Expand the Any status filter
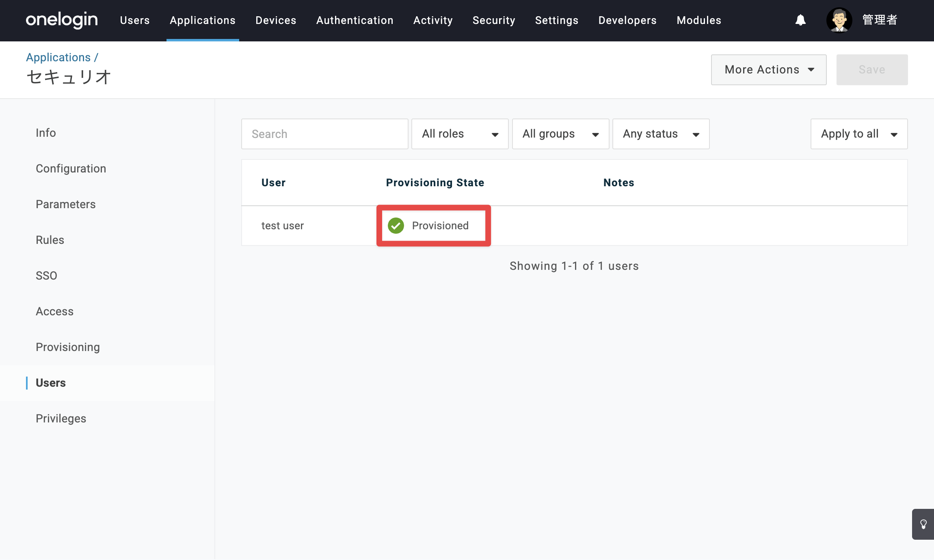The image size is (934, 560). tap(661, 134)
